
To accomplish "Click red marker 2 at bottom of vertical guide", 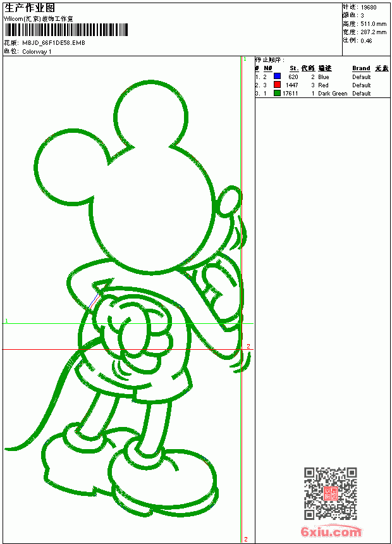I will coord(246,539).
